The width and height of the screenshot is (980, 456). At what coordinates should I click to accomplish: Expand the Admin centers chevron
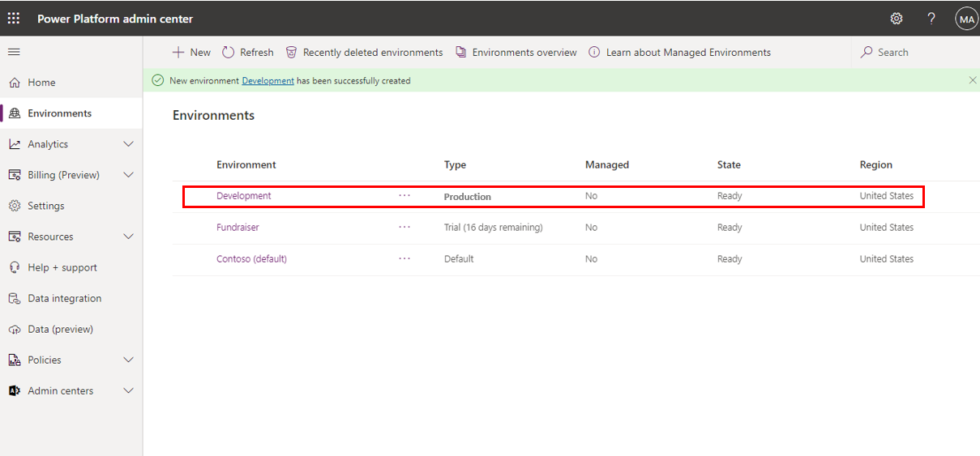[128, 390]
